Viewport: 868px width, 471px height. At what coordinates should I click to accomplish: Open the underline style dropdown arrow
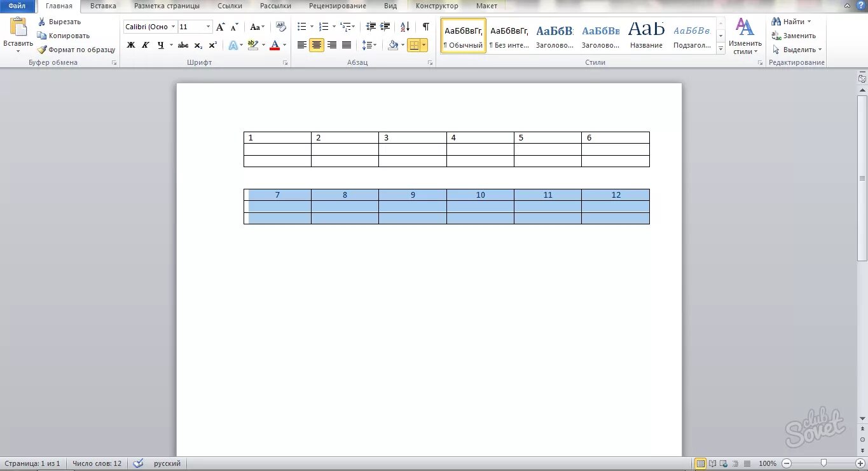[x=171, y=45]
